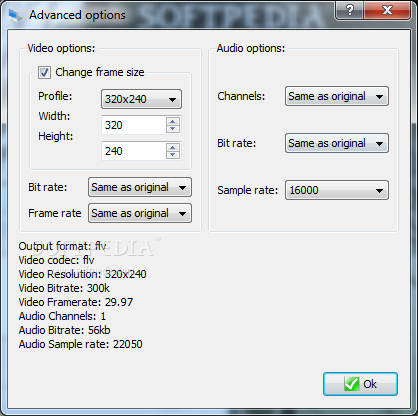Click the application icon in title bar
Screen dimensions: 418x416
tap(14, 15)
